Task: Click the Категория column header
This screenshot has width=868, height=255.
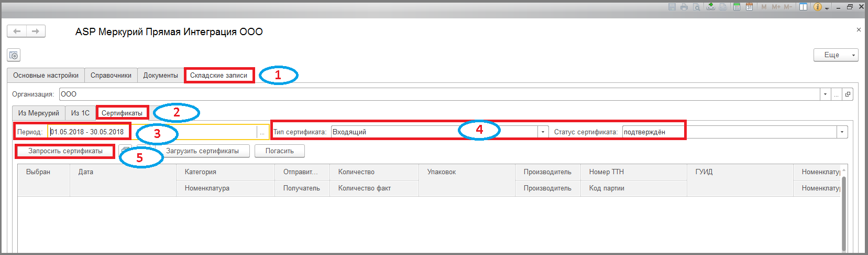Action: [225, 172]
